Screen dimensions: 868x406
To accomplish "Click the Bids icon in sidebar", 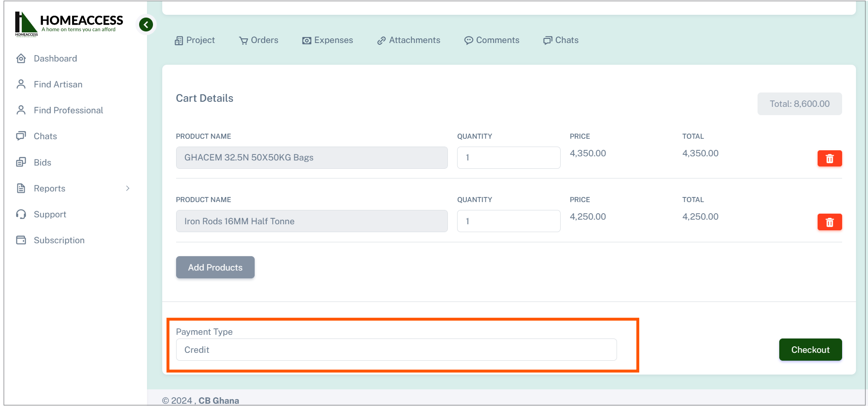I will (x=21, y=162).
